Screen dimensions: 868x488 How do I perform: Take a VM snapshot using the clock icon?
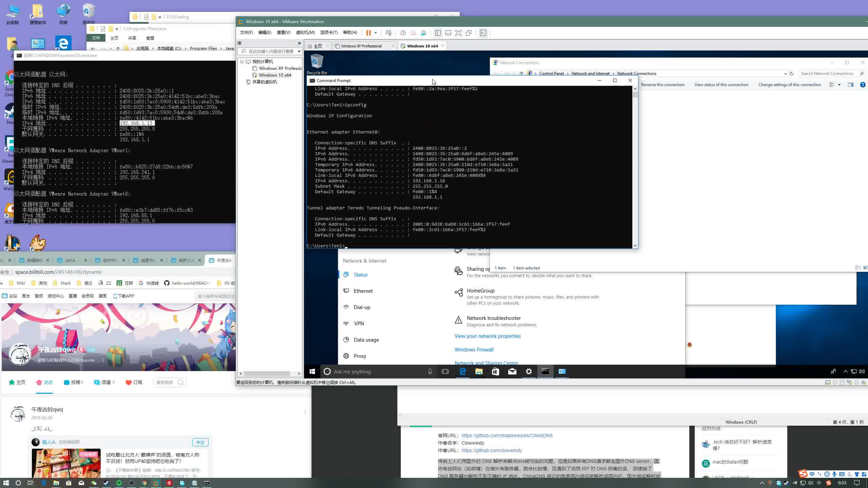pos(403,33)
